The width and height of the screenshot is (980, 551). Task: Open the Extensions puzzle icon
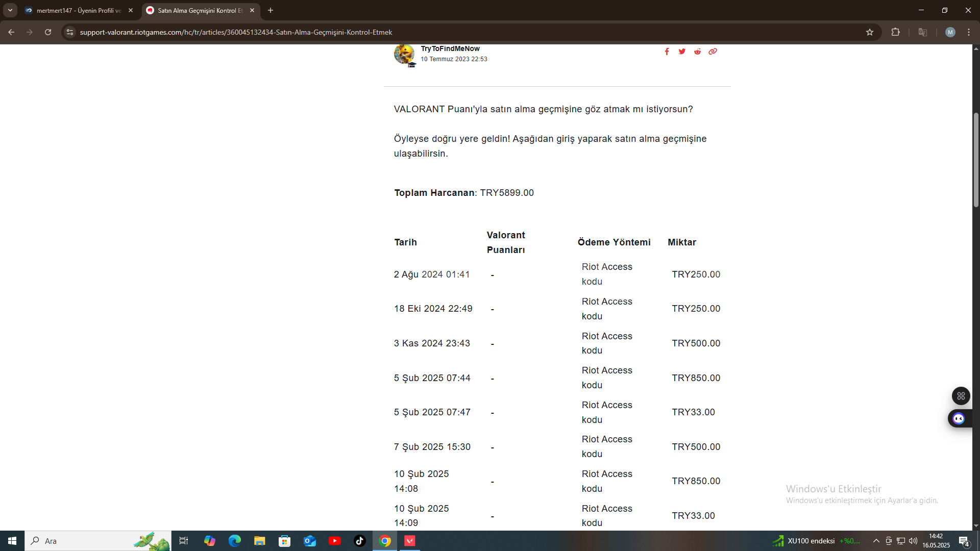click(x=895, y=32)
